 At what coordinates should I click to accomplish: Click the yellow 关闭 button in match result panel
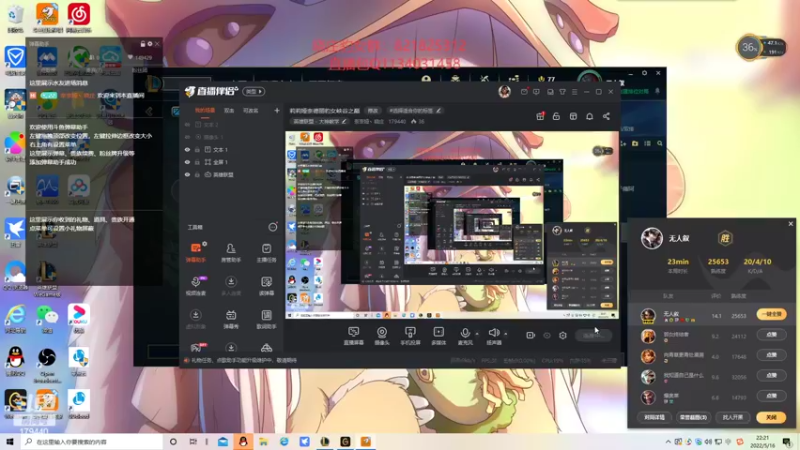point(771,417)
